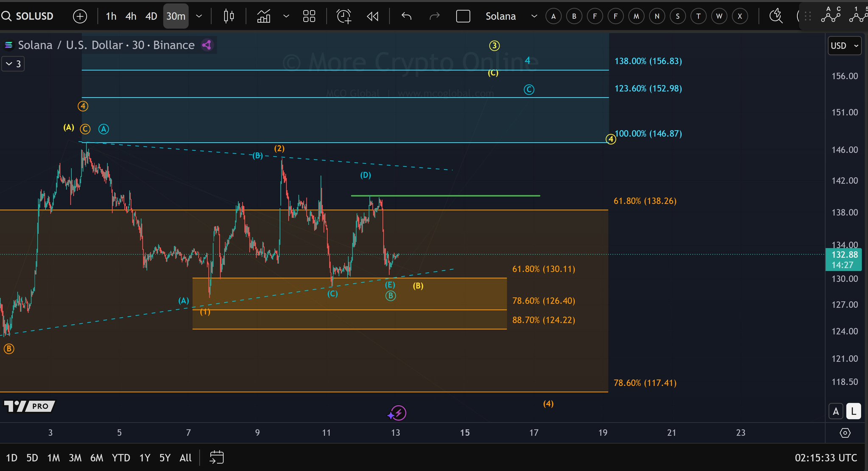Open indicator templates grid icon
The image size is (868, 471).
(309, 16)
